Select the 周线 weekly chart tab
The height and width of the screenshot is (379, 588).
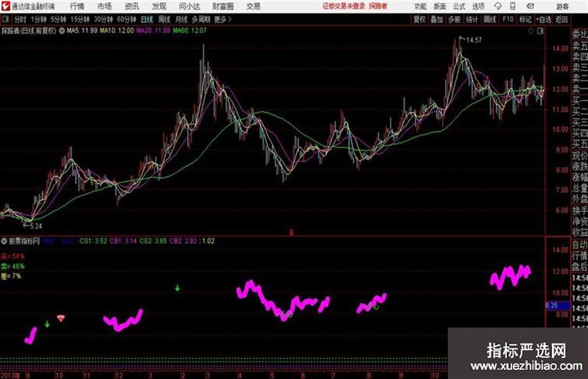point(164,19)
